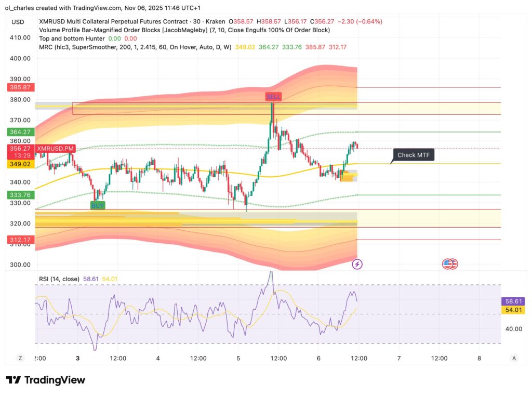Image resolution: width=532 pixels, height=395 pixels.
Task: Click the Z shortcut icon at bottom left
Action: point(20,358)
